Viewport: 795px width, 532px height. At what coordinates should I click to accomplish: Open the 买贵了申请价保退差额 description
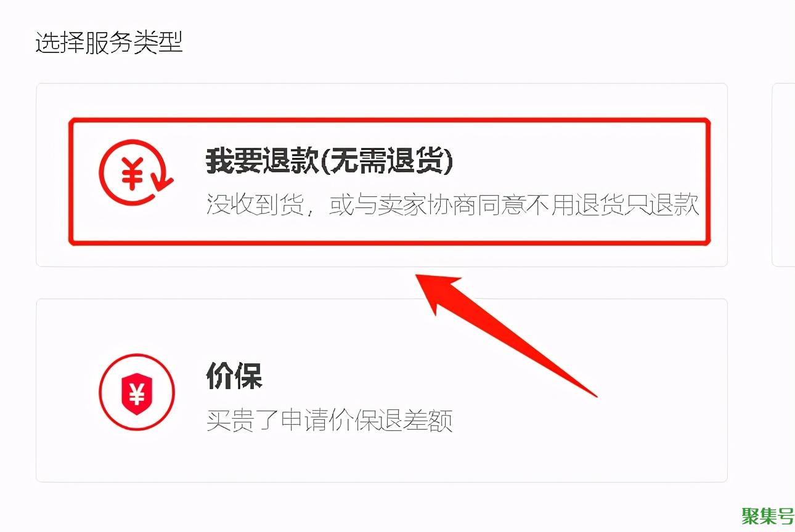click(x=329, y=421)
